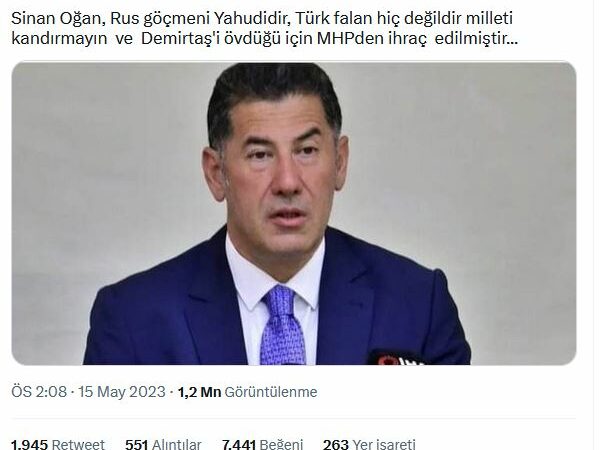Open the 15 May 2023 date link
The height and width of the screenshot is (450, 599).
(122, 392)
